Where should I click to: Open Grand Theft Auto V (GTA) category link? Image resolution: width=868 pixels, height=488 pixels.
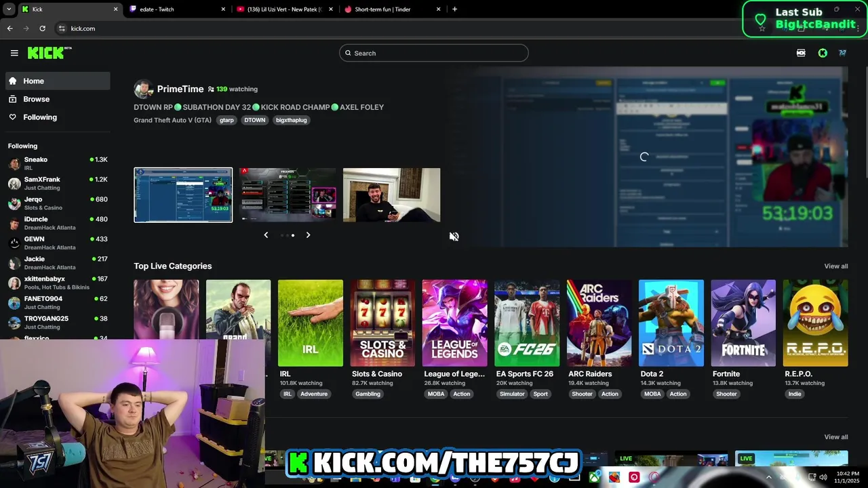pos(173,120)
